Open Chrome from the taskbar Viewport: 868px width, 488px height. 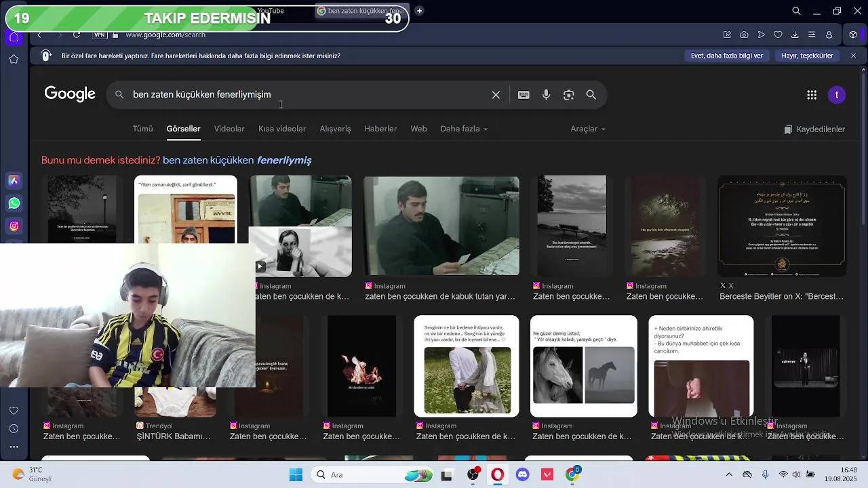(x=572, y=475)
